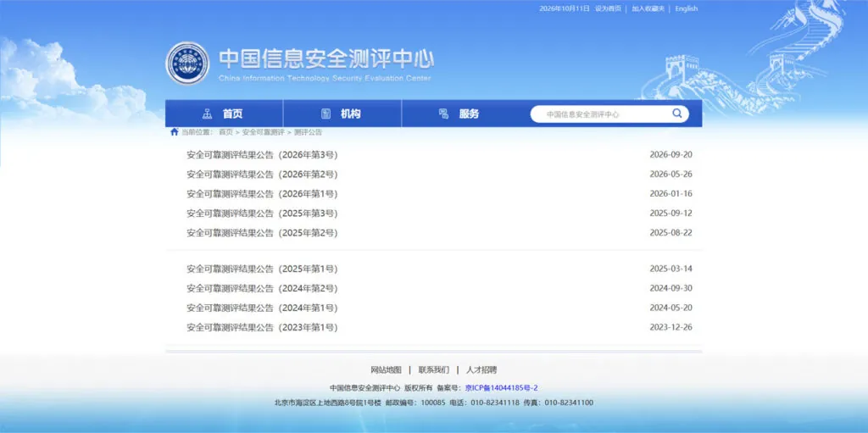The height and width of the screenshot is (433, 868).
Task: Open 联系我们 footer link
Action: [x=433, y=370]
